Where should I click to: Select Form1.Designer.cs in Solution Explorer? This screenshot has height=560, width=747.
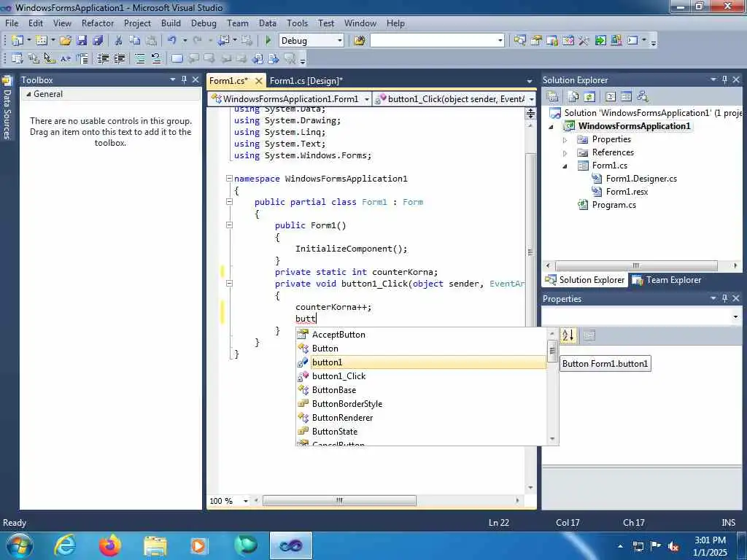[x=641, y=179]
